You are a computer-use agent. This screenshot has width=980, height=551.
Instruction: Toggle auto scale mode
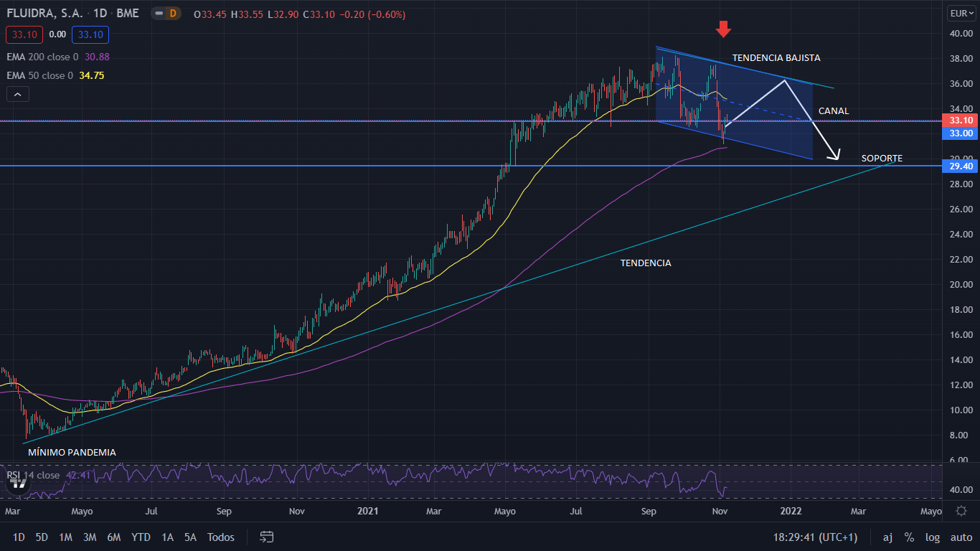(961, 537)
